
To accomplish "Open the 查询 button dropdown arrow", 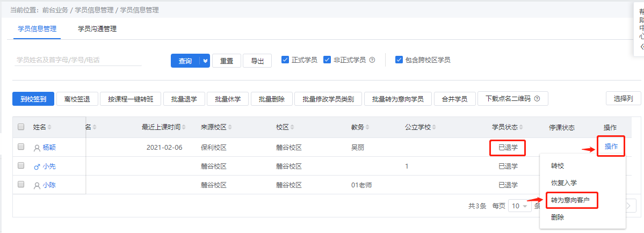I will click(x=205, y=61).
